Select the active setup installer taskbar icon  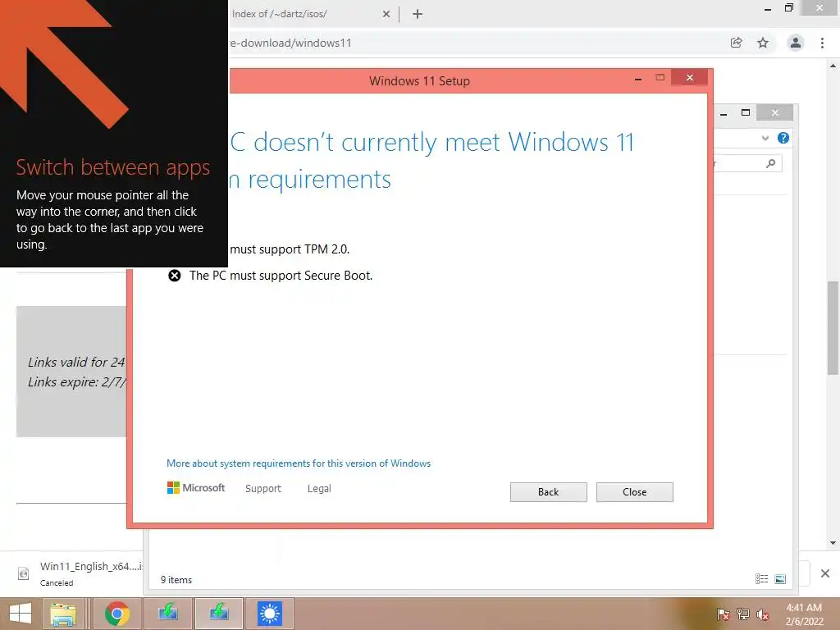coord(218,614)
